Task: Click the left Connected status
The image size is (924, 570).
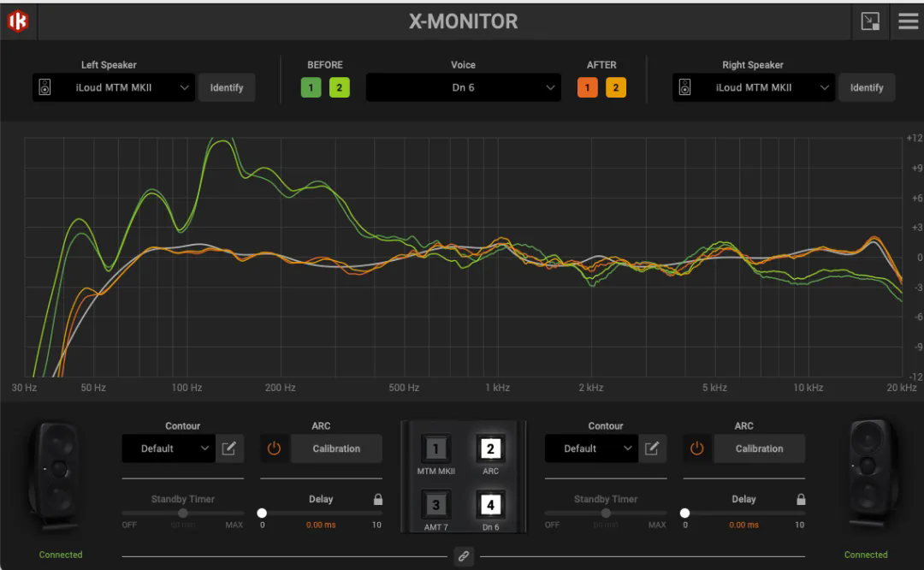Action: tap(61, 555)
